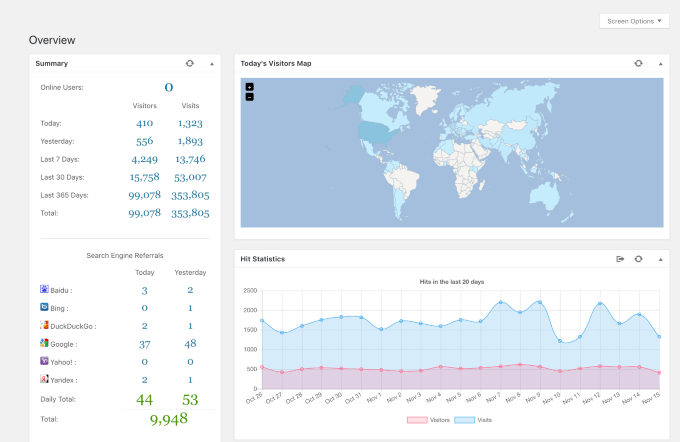
Task: Click the 'Hits in the last 20 days' title
Action: [451, 282]
